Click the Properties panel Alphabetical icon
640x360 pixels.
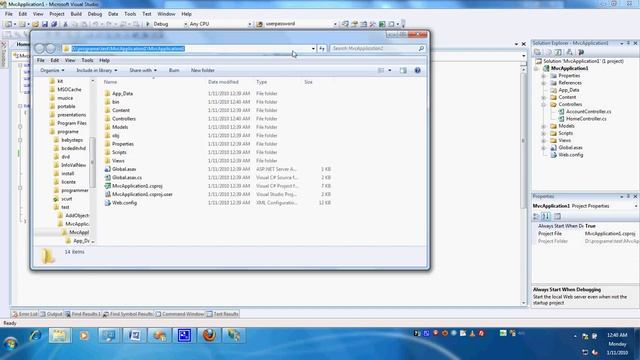[x=546, y=216]
